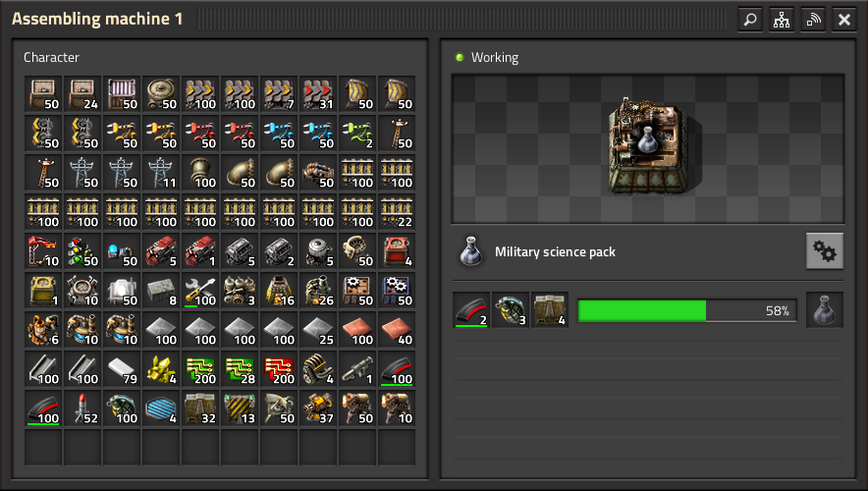Image resolution: width=868 pixels, height=491 pixels.
Task: Pick the wooden chest stack of 24
Action: pos(82,94)
